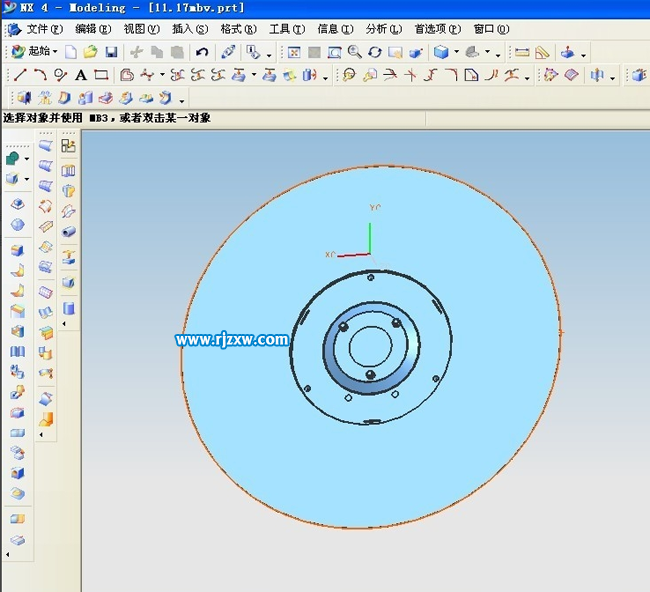Create a new file with the New icon
The height and width of the screenshot is (592, 650).
[71, 52]
